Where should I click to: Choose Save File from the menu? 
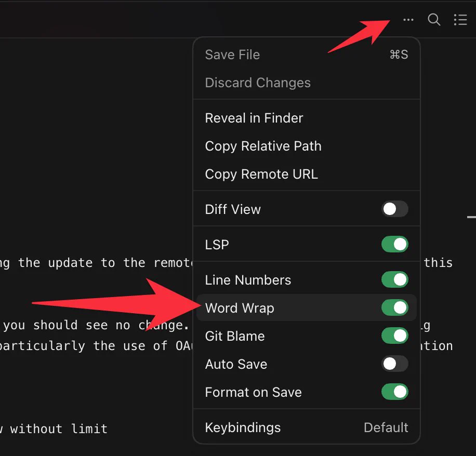click(306, 55)
